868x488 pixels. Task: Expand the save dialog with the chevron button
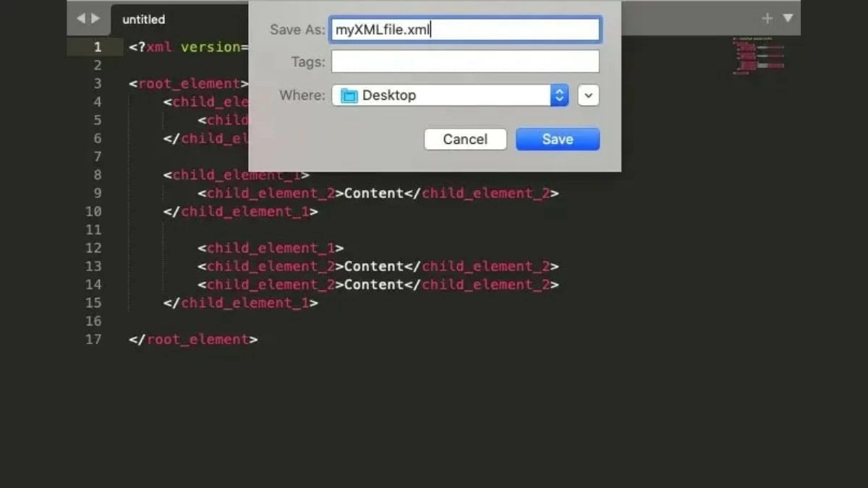point(588,95)
